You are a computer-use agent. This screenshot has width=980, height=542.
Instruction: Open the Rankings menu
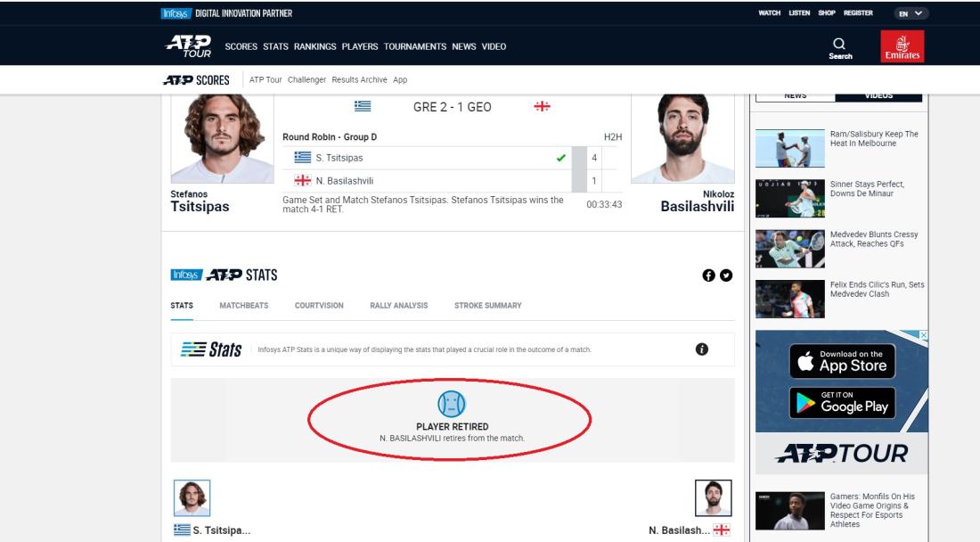315,46
